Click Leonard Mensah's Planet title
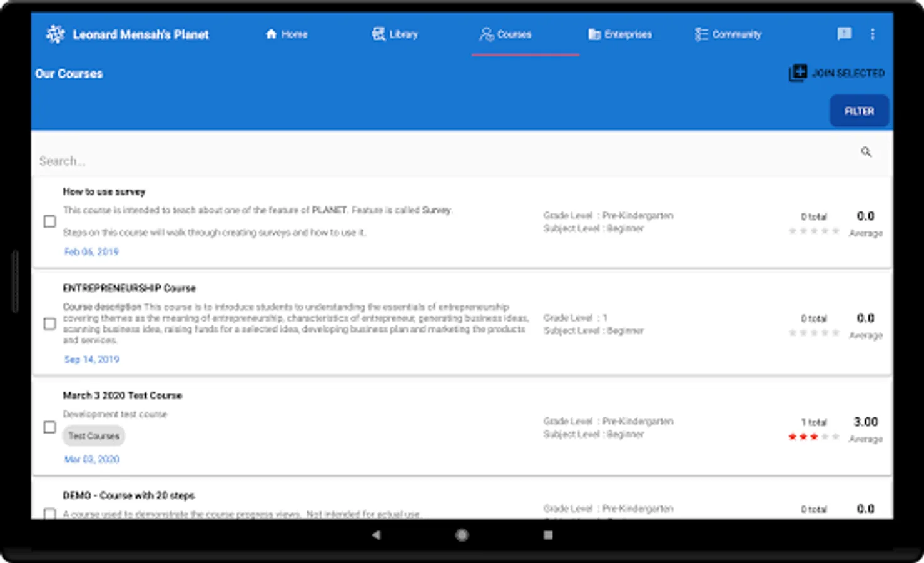This screenshot has width=924, height=563. pyautogui.click(x=141, y=34)
